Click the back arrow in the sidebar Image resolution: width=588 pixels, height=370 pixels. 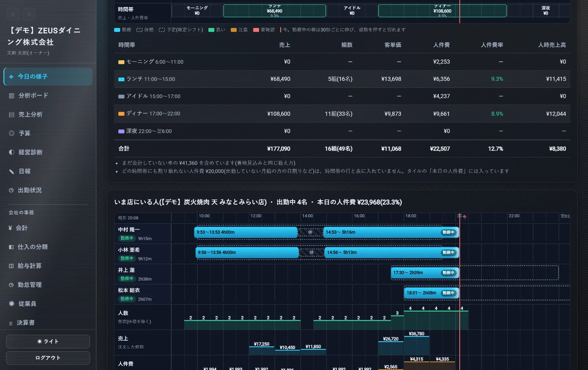[x=14, y=14]
